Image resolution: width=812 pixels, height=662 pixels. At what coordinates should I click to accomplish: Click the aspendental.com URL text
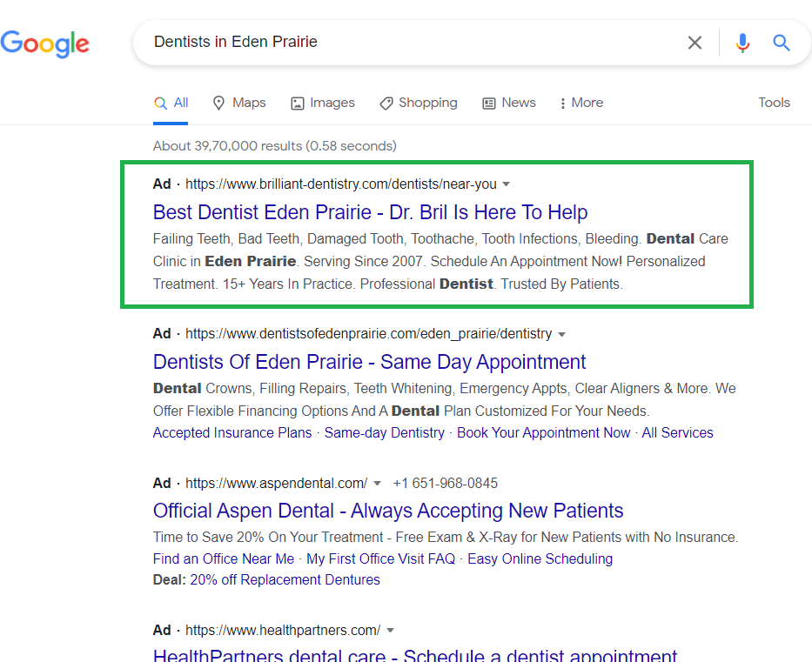point(277,483)
